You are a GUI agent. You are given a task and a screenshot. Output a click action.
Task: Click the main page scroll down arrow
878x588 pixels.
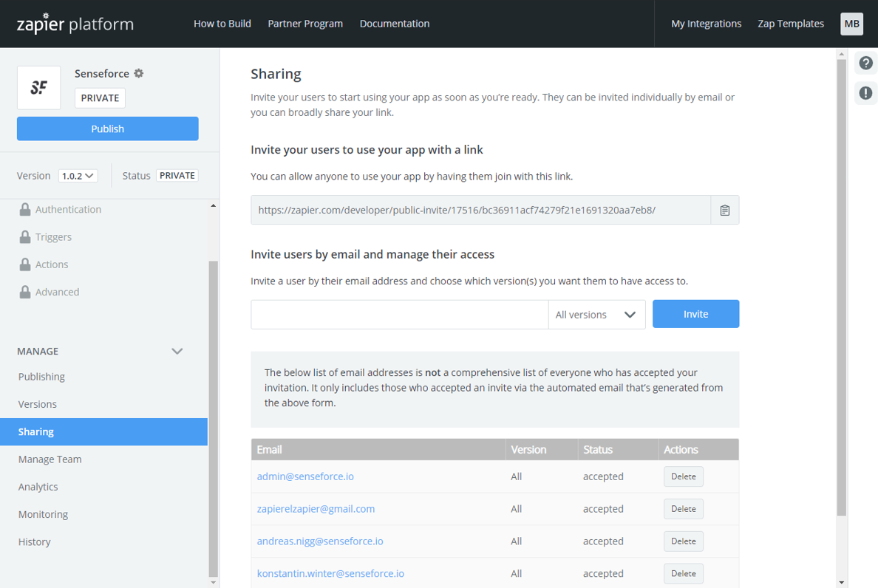pyautogui.click(x=842, y=582)
